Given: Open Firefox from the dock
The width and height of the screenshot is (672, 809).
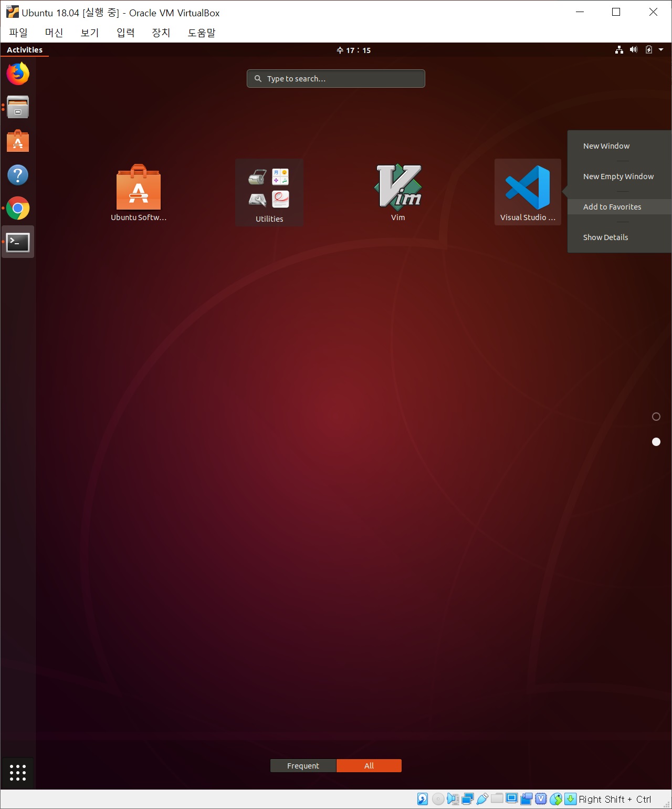Looking at the screenshot, I should click(18, 74).
